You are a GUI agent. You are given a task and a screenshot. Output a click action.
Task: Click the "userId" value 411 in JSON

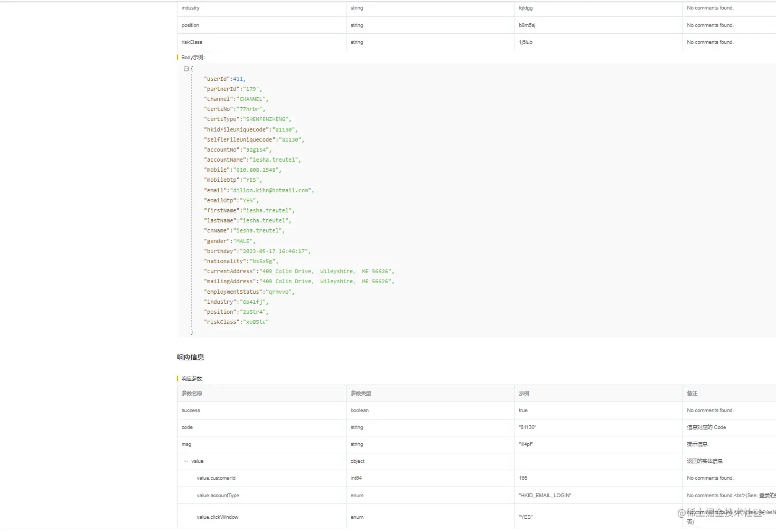tap(238, 78)
